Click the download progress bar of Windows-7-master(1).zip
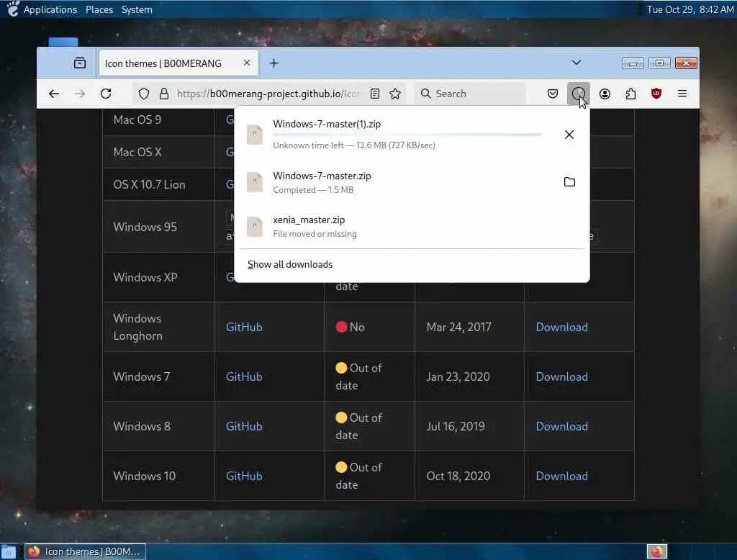 407,135
